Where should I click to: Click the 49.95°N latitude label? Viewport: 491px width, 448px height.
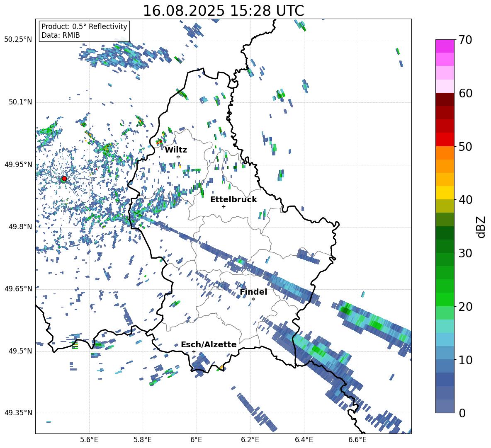click(18, 165)
